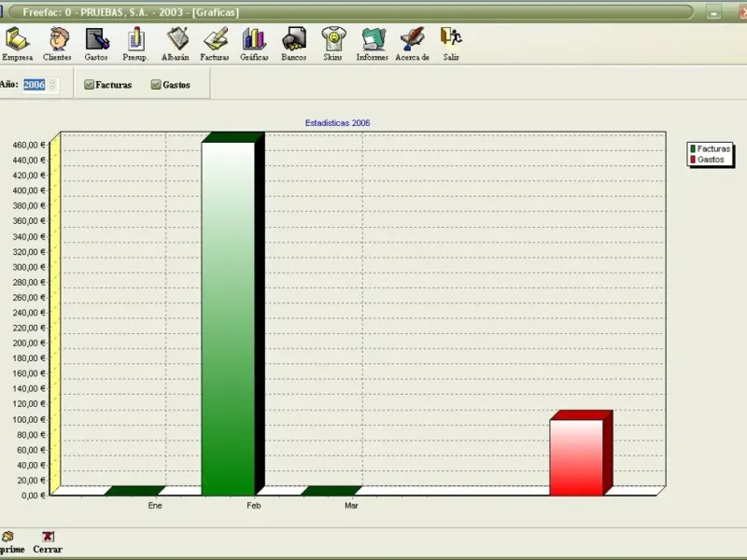The height and width of the screenshot is (560, 747).
Task: Open the Clientes section
Action: pos(57,44)
